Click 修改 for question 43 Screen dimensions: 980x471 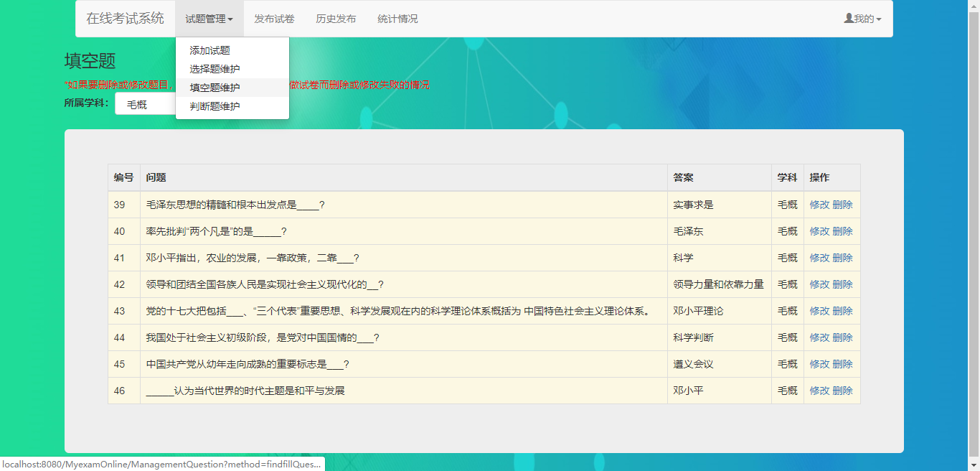click(819, 311)
